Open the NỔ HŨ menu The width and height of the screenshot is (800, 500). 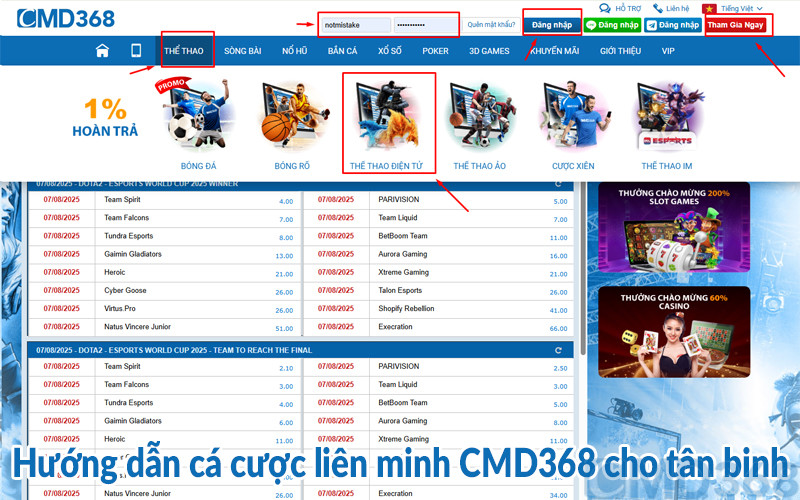pyautogui.click(x=294, y=51)
